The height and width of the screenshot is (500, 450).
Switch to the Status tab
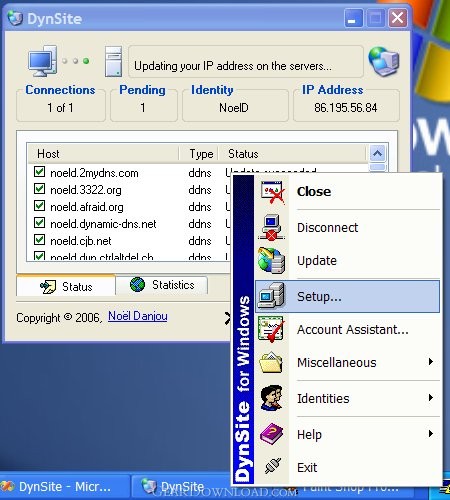tap(66, 286)
